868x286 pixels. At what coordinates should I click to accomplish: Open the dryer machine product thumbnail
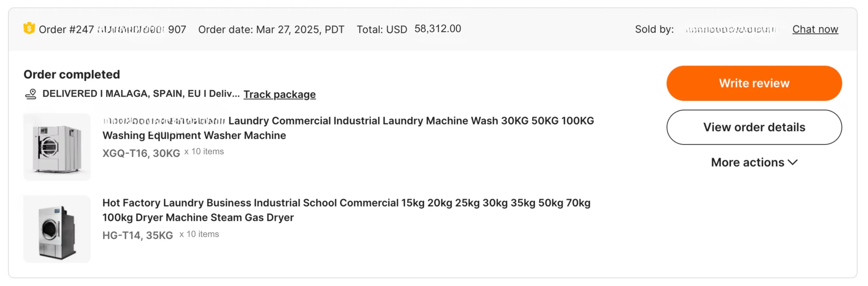pyautogui.click(x=57, y=229)
